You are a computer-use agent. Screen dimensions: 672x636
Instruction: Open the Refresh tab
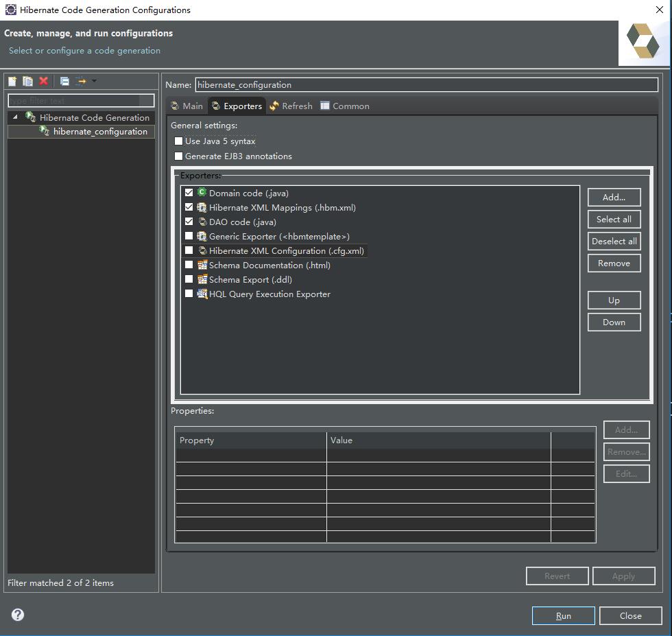pos(291,106)
